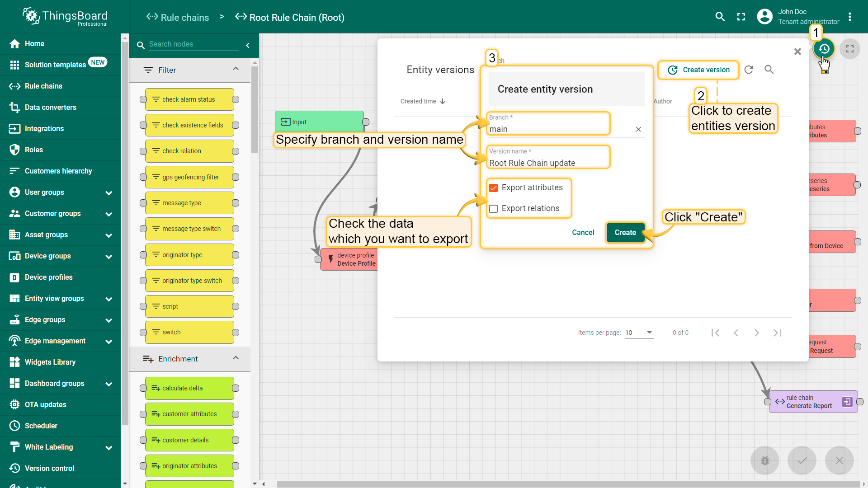Refresh the entity versions list

749,70
